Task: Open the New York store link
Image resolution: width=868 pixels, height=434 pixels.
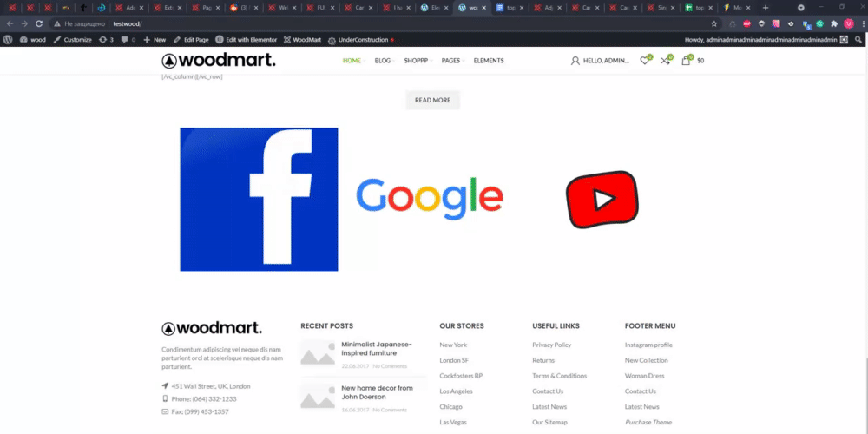Action: point(453,345)
